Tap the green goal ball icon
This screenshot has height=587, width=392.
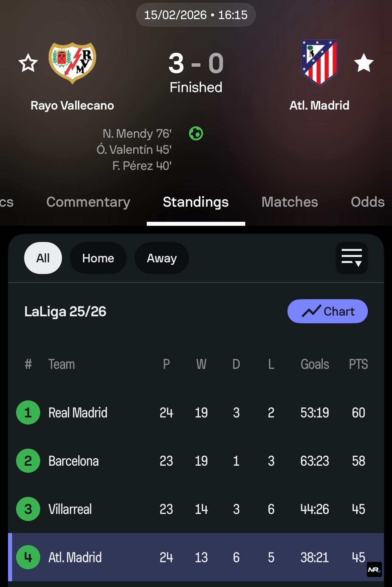tap(196, 133)
